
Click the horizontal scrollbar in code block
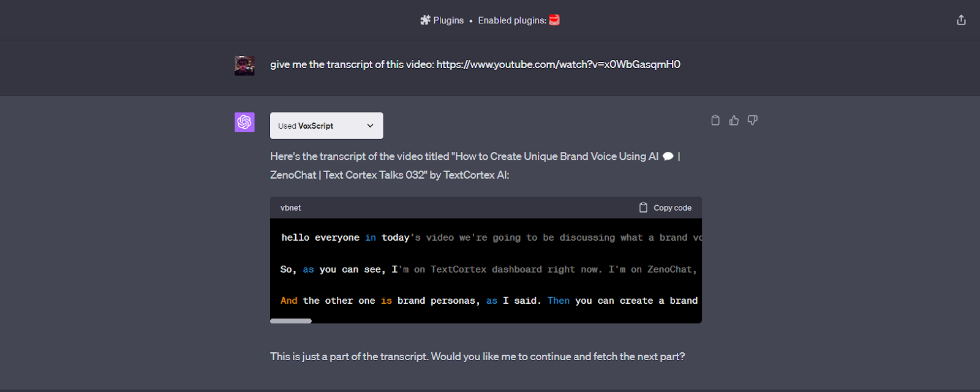[291, 321]
